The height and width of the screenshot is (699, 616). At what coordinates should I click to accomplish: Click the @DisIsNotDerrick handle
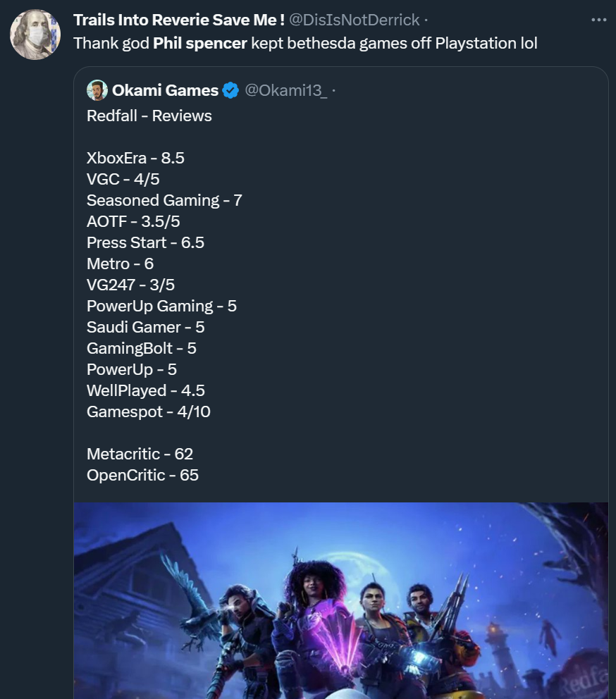click(355, 20)
